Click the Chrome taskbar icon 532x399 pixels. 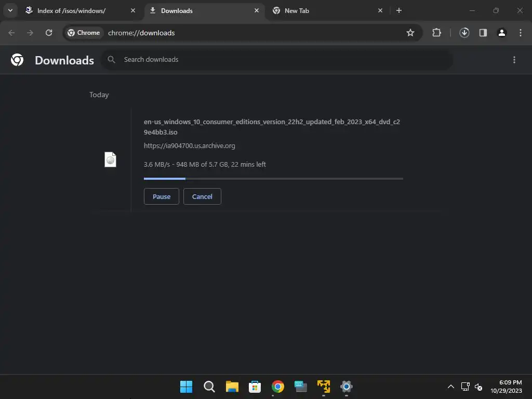coord(277,387)
